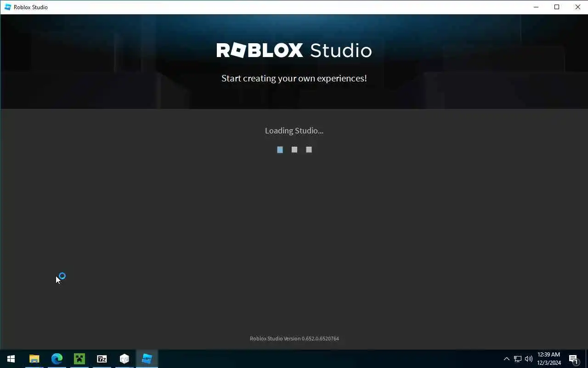Click the Roblox Studio version number text
The width and height of the screenshot is (588, 368).
(294, 339)
